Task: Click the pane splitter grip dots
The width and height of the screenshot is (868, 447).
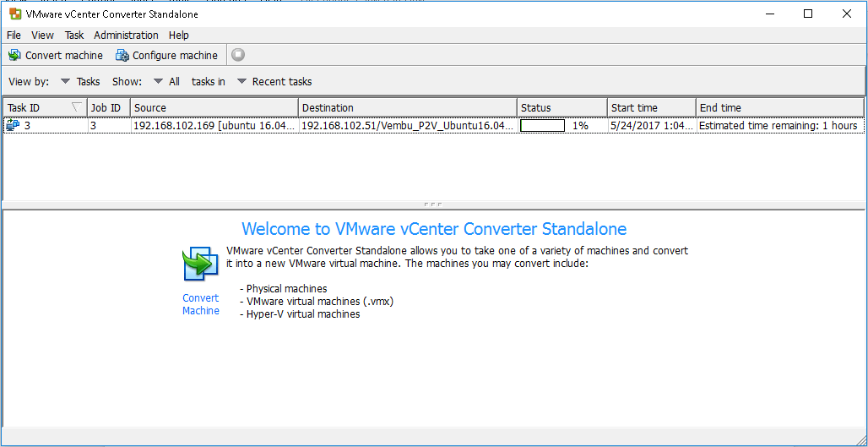Action: 433,204
